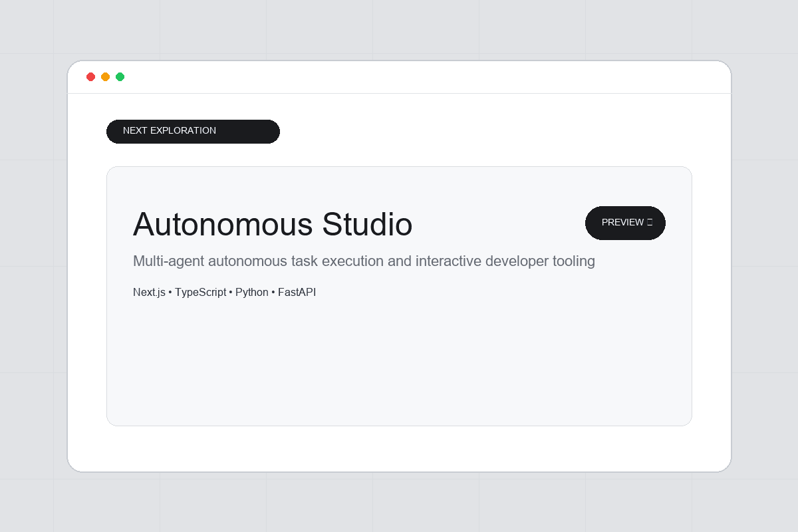Click the Multi-agent autonomous task execution description
Image resolution: width=798 pixels, height=532 pixels.
tap(364, 261)
